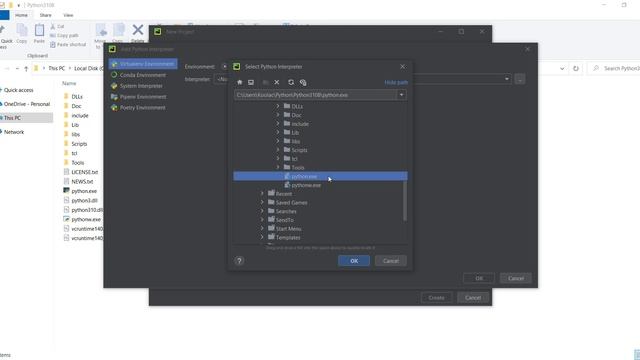Click the Hide path link
Screen dimensions: 640x360
tap(396, 82)
